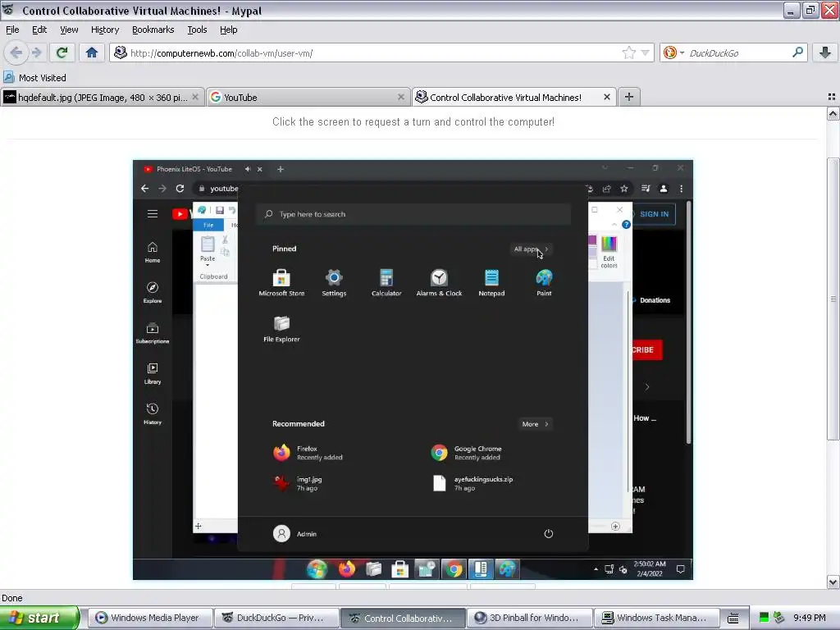This screenshot has height=630, width=840.
Task: Open File menu in Mypal
Action: tap(12, 30)
